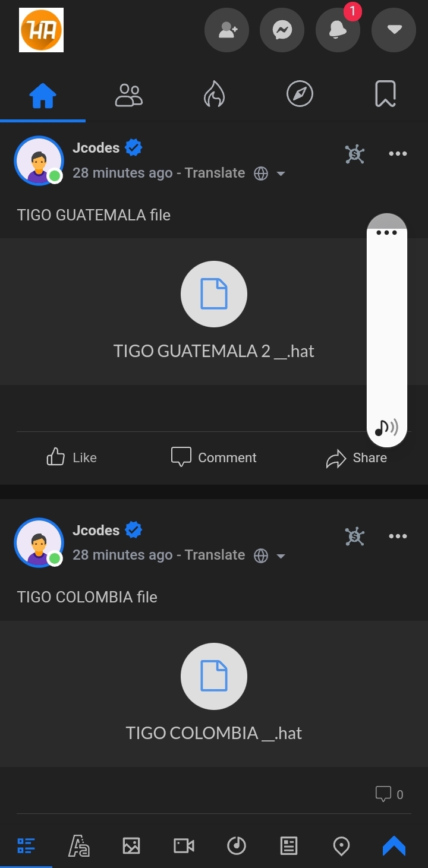Expand privacy dropdown on TIGO GUATEMALA post
The image size is (428, 868).
(x=281, y=173)
